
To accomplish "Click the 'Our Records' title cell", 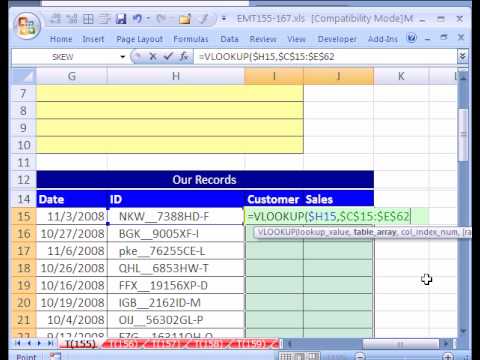I will click(205, 180).
